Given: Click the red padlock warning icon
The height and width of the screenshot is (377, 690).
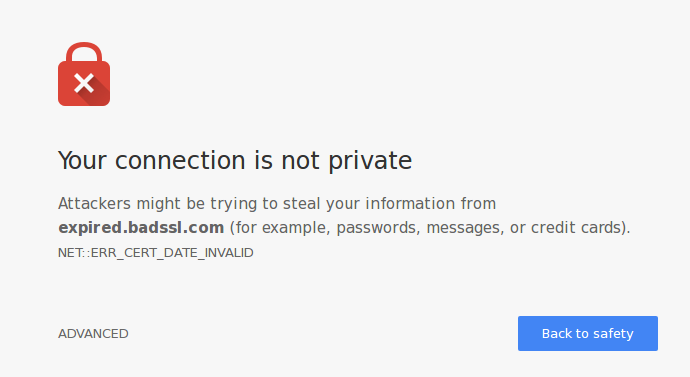Looking at the screenshot, I should 84,74.
